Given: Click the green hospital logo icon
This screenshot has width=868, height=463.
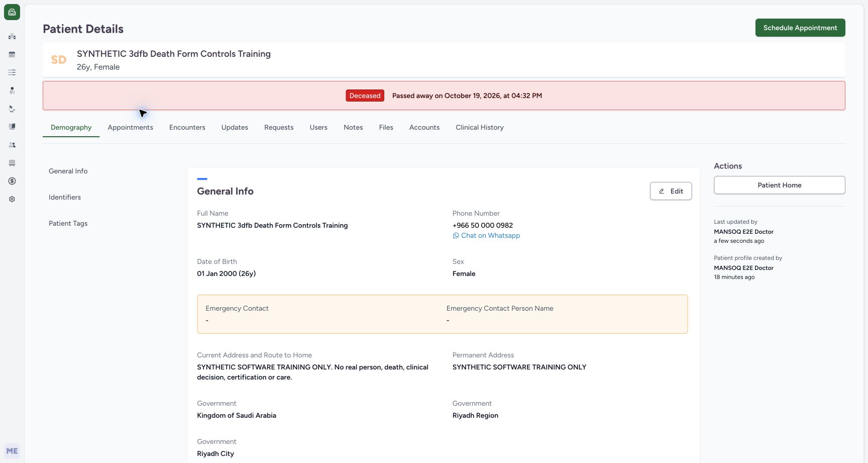Looking at the screenshot, I should pos(12,12).
